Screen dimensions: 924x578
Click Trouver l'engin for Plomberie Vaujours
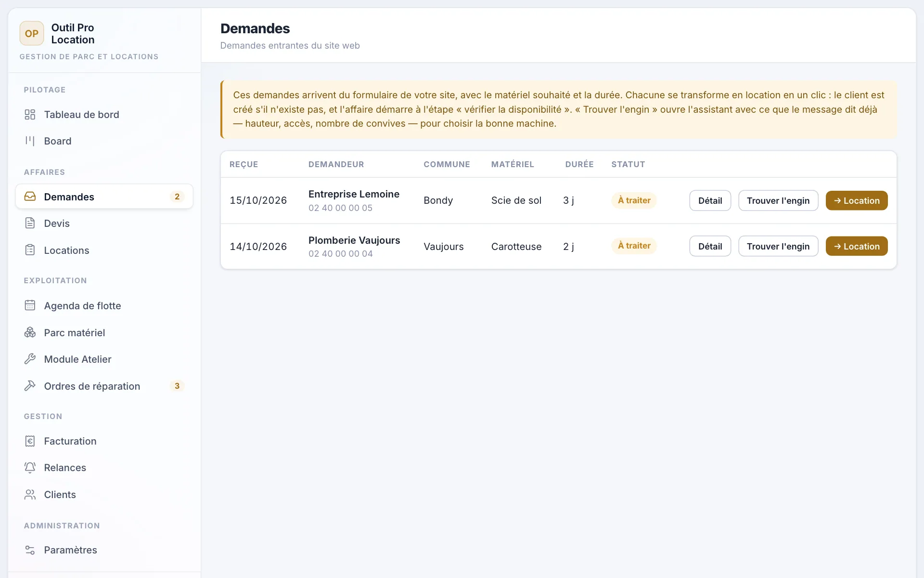point(778,246)
